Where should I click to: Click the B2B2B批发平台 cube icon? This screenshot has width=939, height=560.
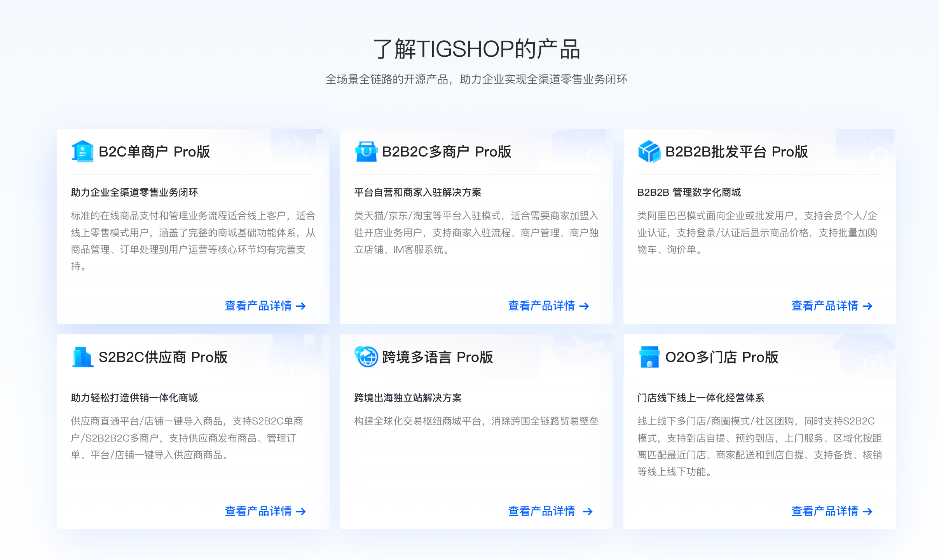649,151
